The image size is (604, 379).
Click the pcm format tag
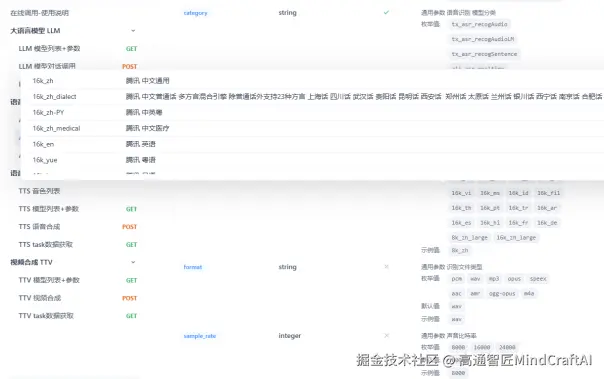(457, 278)
